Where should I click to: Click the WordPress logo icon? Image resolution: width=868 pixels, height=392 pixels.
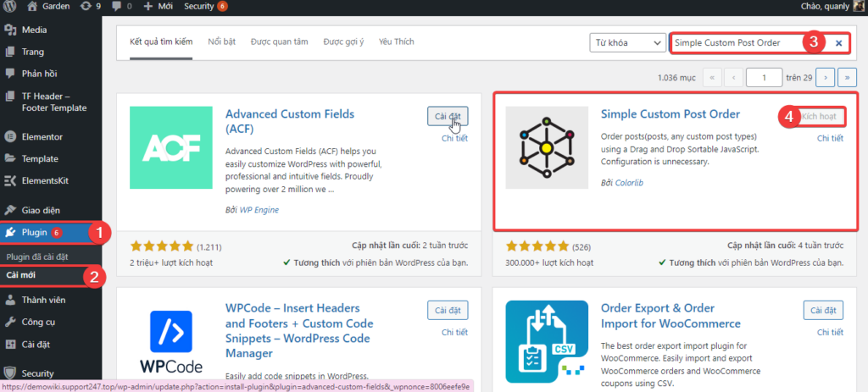point(9,6)
